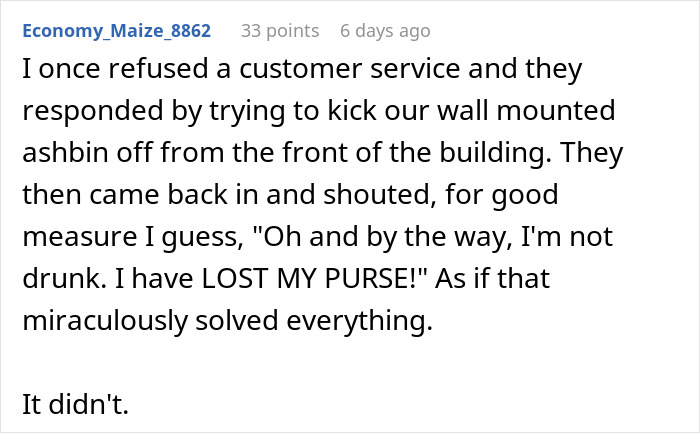Click the "33 points" score label
The height and width of the screenshot is (433, 700).
(x=280, y=31)
